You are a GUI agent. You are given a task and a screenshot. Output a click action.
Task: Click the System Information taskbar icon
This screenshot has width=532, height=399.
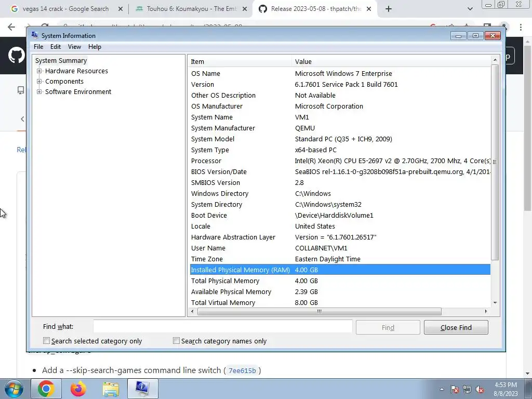coord(142,389)
